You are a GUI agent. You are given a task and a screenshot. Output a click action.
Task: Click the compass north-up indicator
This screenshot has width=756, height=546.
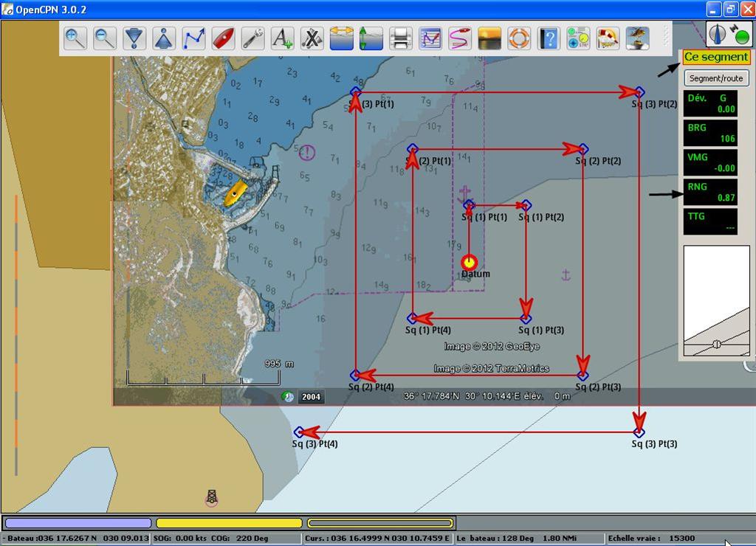tap(718, 33)
